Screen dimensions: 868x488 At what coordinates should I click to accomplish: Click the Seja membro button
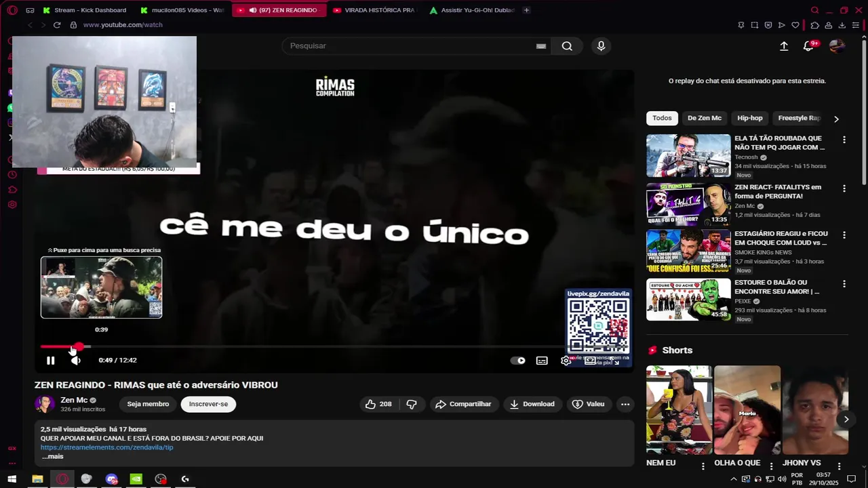click(x=148, y=404)
